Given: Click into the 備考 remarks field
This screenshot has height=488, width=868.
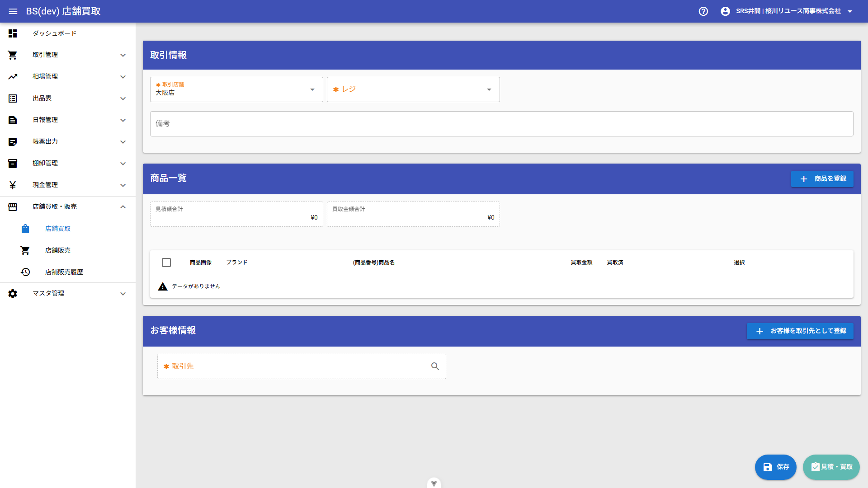Looking at the screenshot, I should [501, 124].
